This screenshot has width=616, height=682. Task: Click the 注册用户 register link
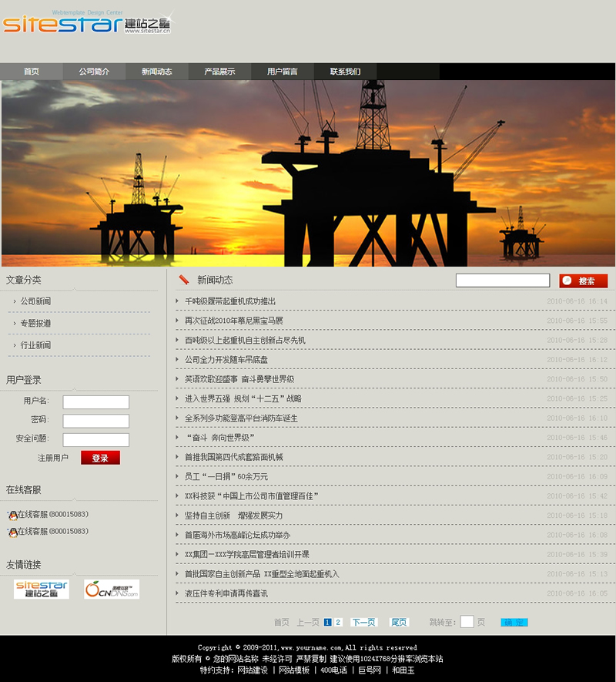point(53,458)
